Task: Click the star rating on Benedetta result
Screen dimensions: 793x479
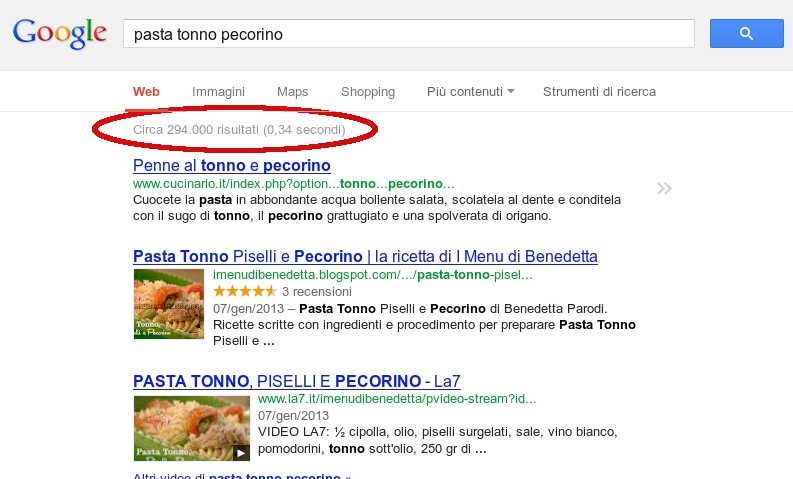Action: tap(238, 290)
